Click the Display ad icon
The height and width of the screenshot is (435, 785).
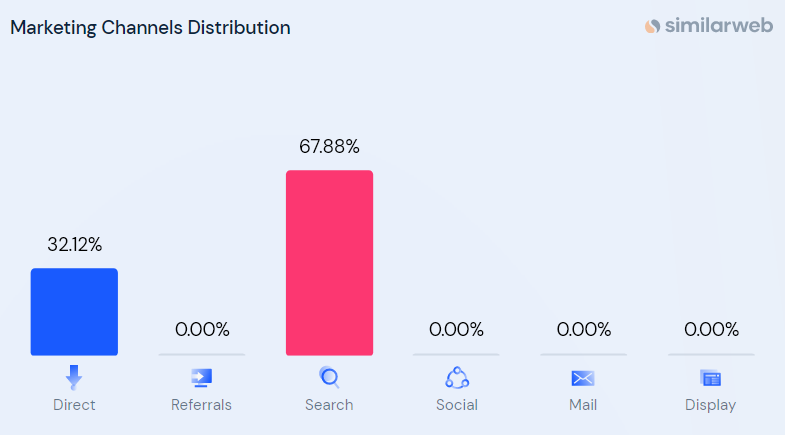click(x=710, y=378)
